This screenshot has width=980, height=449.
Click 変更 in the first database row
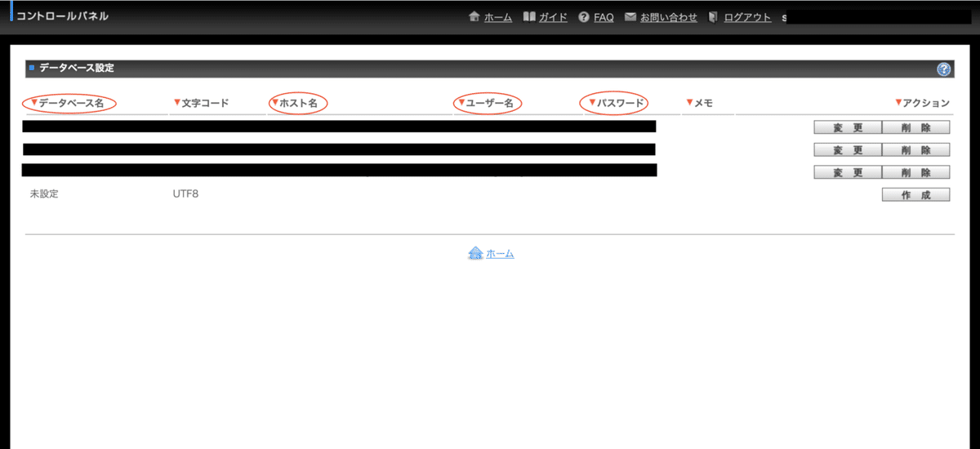[x=848, y=127]
